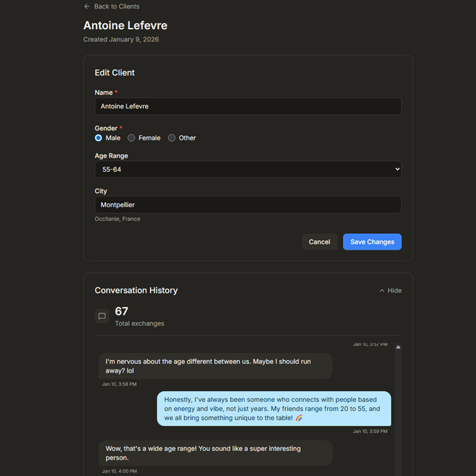Click the message saying wide age range

coord(215,453)
